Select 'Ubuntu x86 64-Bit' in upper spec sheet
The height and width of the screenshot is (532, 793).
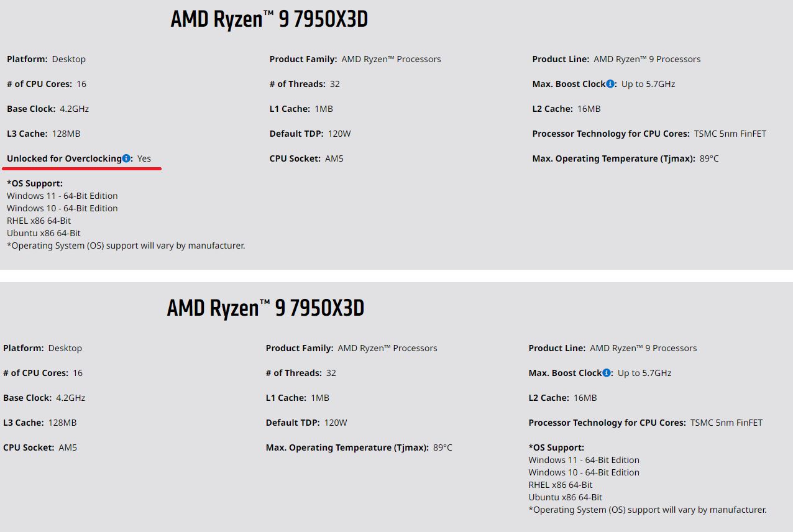[44, 233]
